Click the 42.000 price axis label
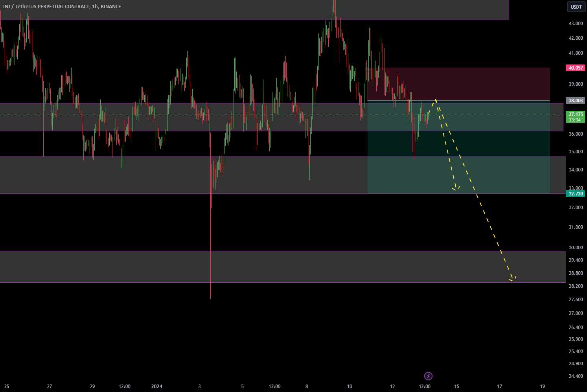The height and width of the screenshot is (392, 587). 576,38
